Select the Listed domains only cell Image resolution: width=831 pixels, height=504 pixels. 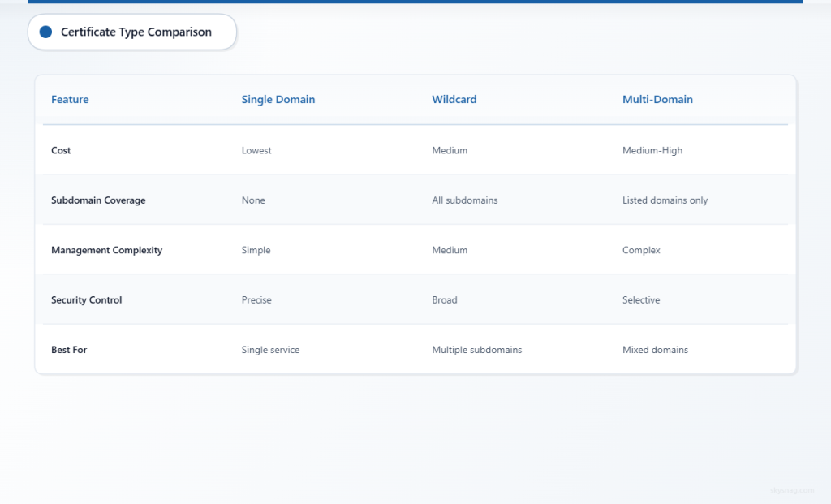click(665, 200)
